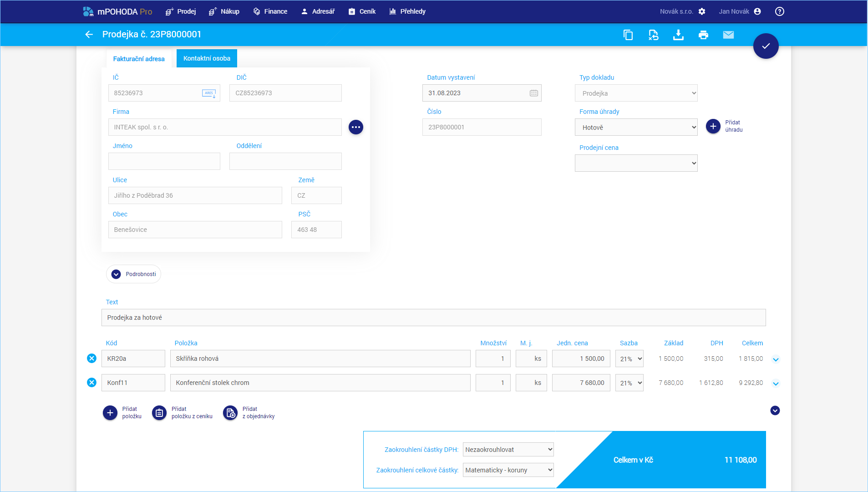Viewport: 868px width, 492px height.
Task: Open the Prodejní cena dropdown
Action: [636, 163]
